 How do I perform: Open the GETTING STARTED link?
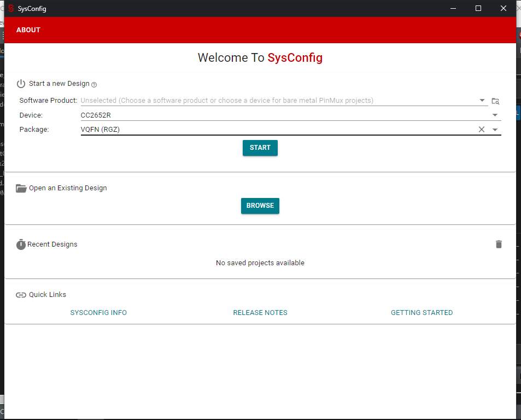(422, 313)
